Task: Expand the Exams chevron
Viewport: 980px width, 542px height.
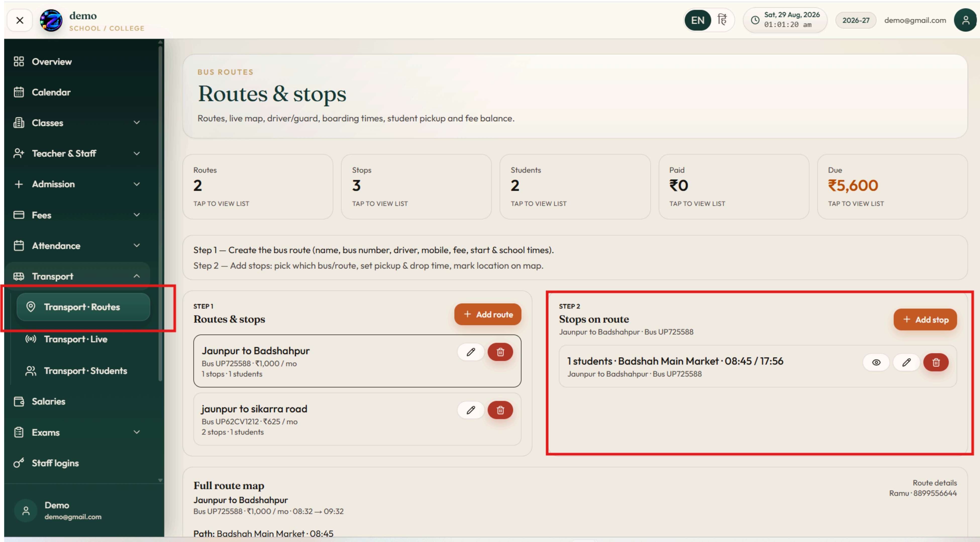Action: pyautogui.click(x=137, y=432)
